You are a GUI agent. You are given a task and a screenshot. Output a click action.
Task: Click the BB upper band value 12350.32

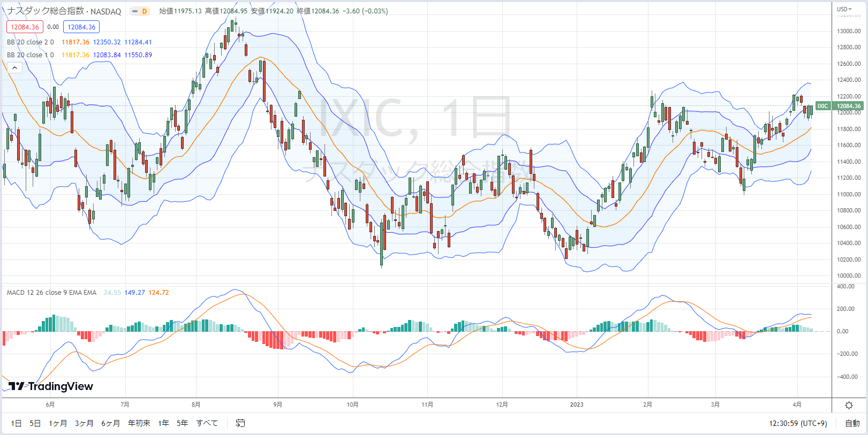click(x=107, y=42)
